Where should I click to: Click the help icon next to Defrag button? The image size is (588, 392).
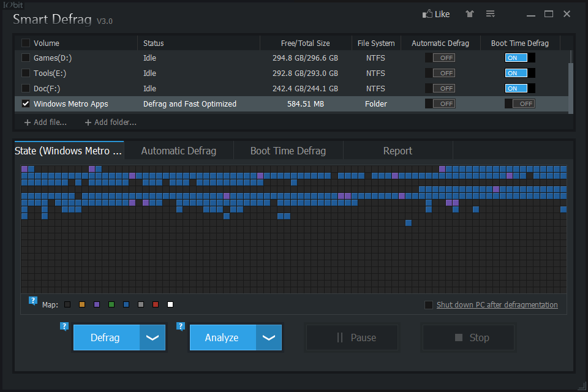tap(64, 326)
